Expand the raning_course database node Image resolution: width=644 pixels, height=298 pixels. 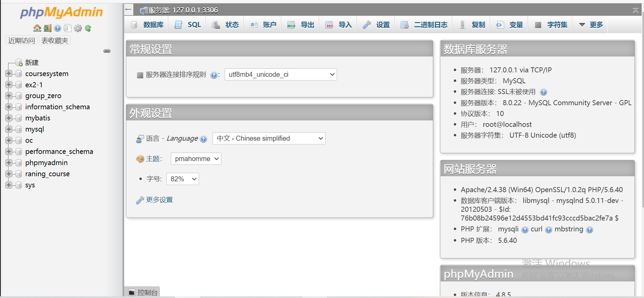tap(9, 174)
